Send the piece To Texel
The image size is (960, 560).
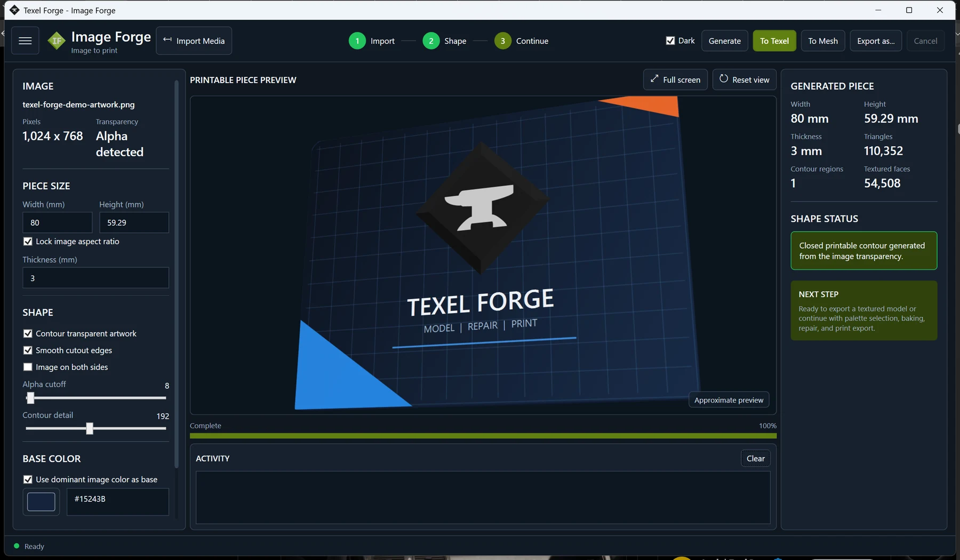tap(774, 41)
